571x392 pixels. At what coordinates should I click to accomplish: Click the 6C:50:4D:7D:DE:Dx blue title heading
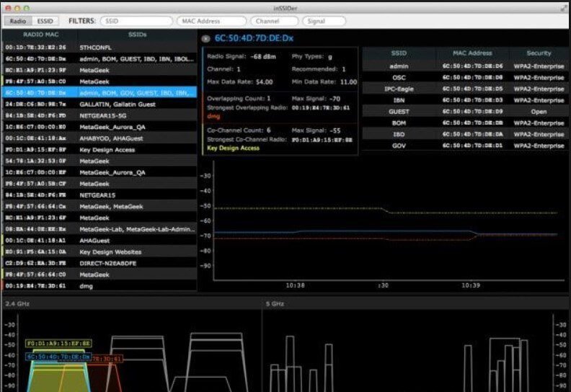click(x=254, y=38)
